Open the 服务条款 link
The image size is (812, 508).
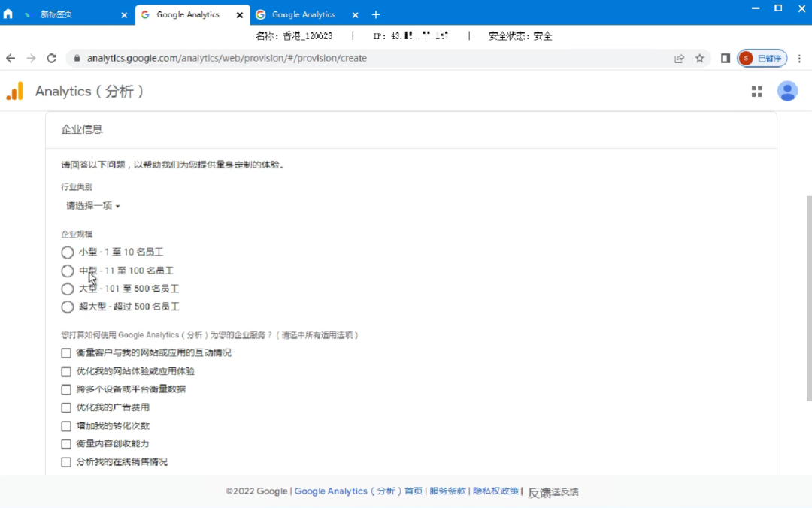point(447,491)
